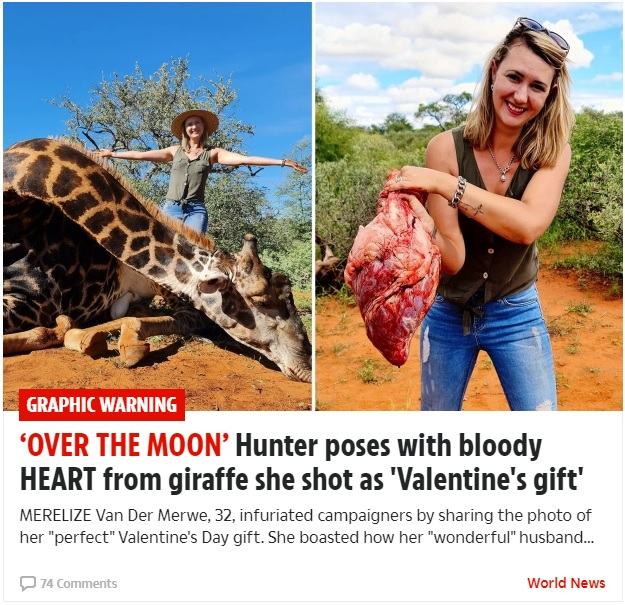Viewport: 625px width, 605px height.
Task: Click the woman in straw hat
Action: point(195,169)
